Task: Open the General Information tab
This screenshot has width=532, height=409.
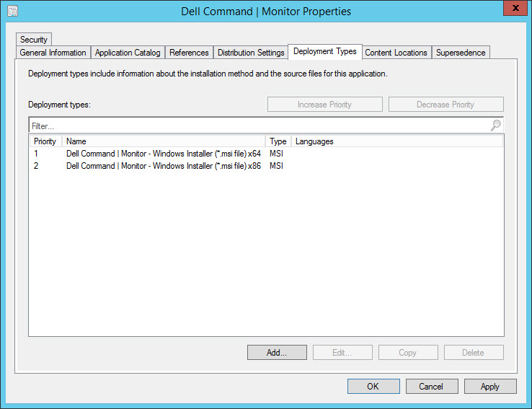Action: [53, 53]
